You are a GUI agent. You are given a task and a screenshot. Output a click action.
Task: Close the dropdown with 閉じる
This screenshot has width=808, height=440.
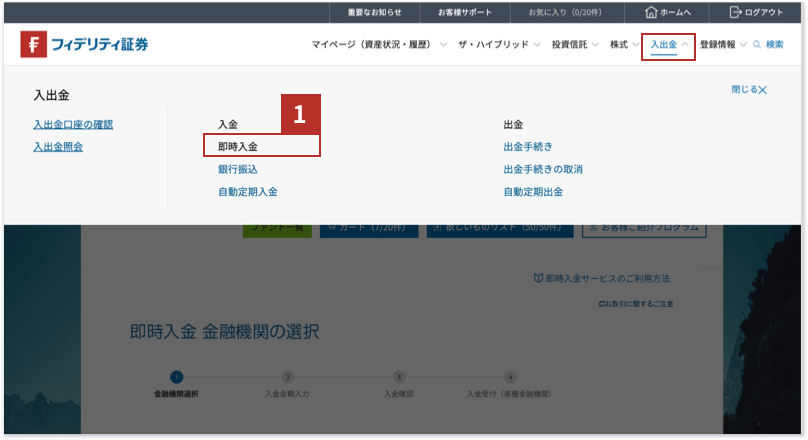pyautogui.click(x=744, y=90)
